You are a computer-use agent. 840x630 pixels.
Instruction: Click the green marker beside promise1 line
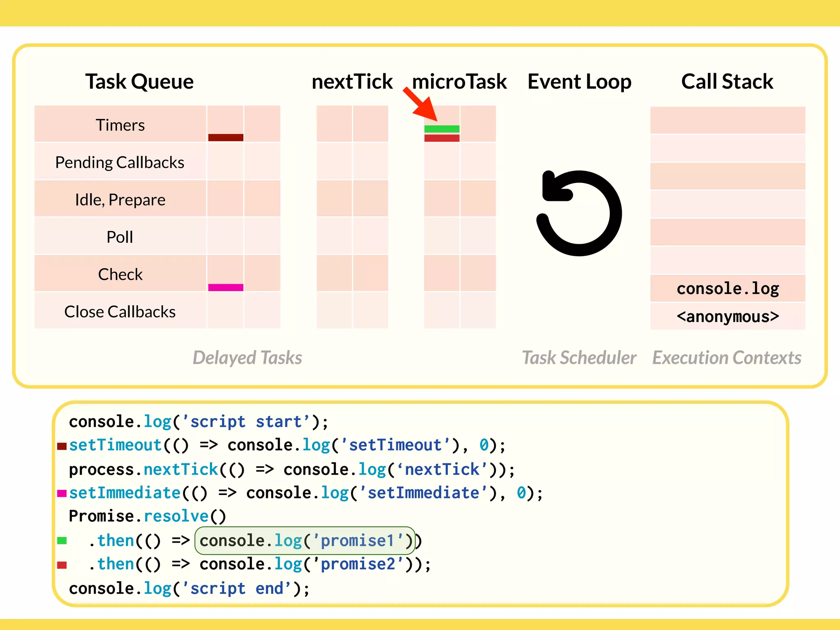tap(62, 541)
